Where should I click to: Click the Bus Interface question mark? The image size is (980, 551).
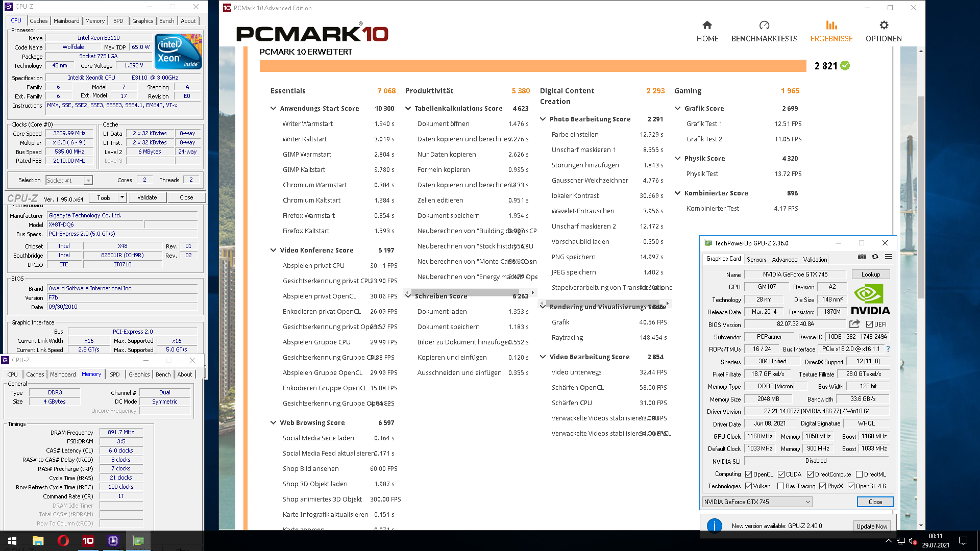(888, 349)
